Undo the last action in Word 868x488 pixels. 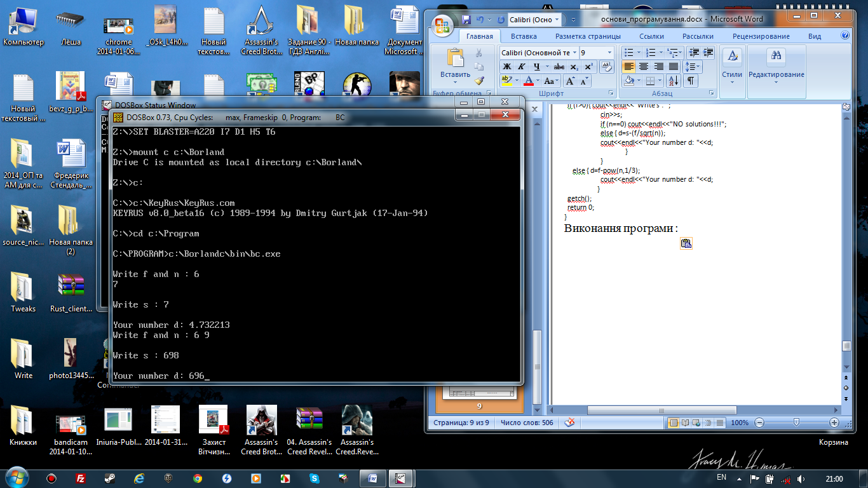tap(480, 19)
